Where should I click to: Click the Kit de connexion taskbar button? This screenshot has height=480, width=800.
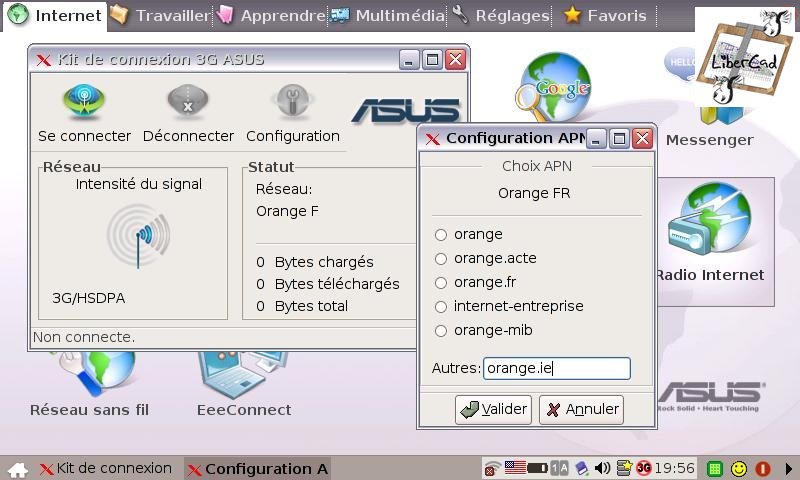106,468
